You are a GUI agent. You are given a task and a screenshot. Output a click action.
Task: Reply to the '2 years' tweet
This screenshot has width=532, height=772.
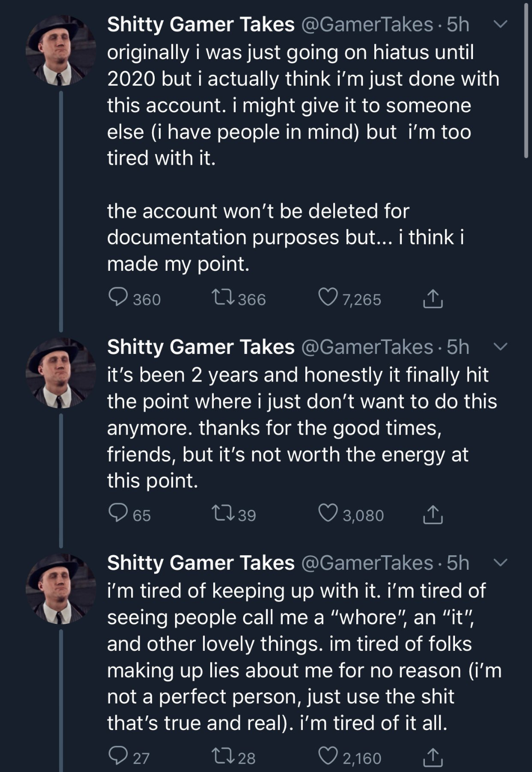(x=118, y=514)
